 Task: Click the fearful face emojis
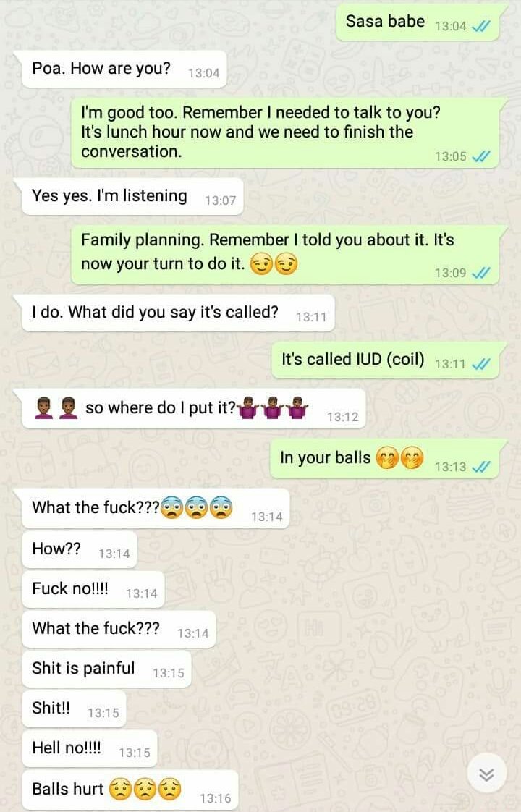(197, 507)
